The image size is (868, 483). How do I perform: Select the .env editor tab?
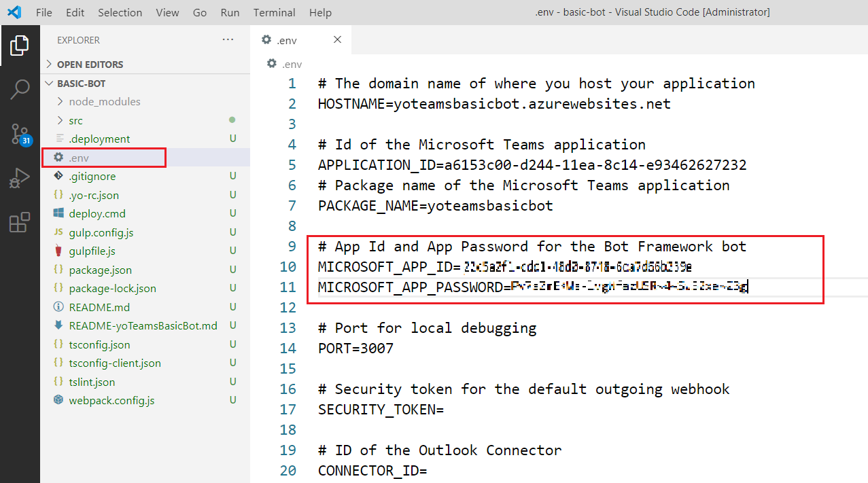tap(287, 40)
